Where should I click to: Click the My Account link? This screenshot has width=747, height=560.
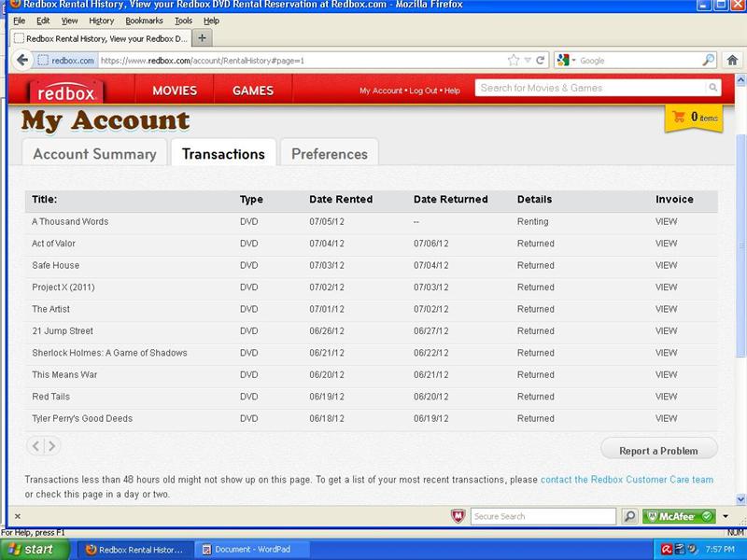tap(381, 91)
